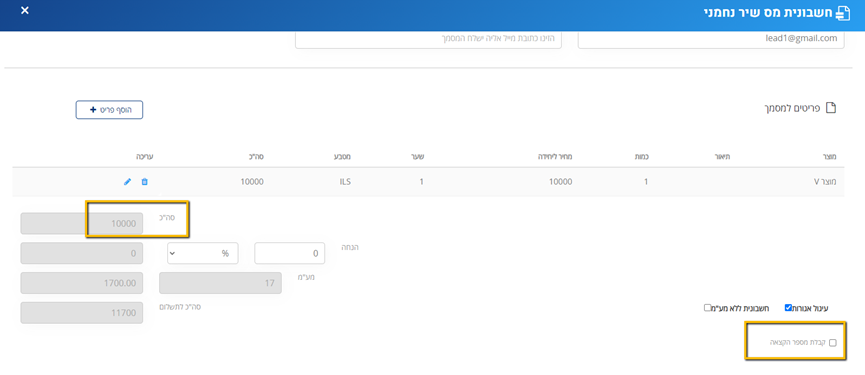This screenshot has height=375, width=865.
Task: Click the discount value input showing 0
Action: click(x=290, y=254)
